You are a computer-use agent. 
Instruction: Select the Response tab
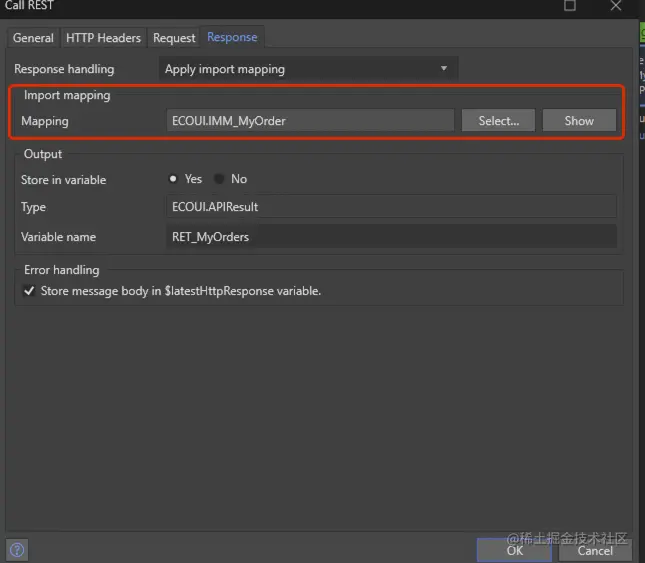click(232, 37)
